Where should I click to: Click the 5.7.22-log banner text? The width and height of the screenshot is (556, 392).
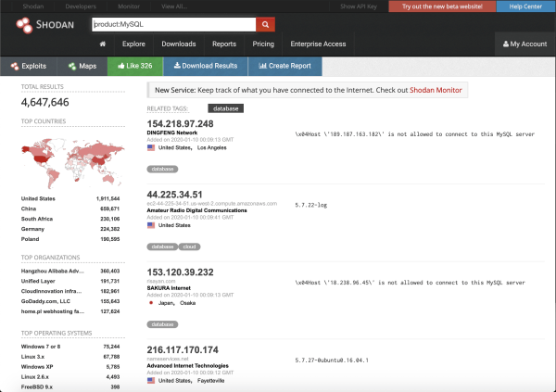[311, 205]
